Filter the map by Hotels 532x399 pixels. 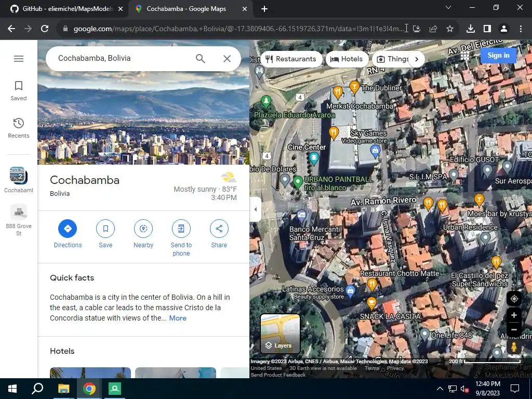[x=347, y=59]
